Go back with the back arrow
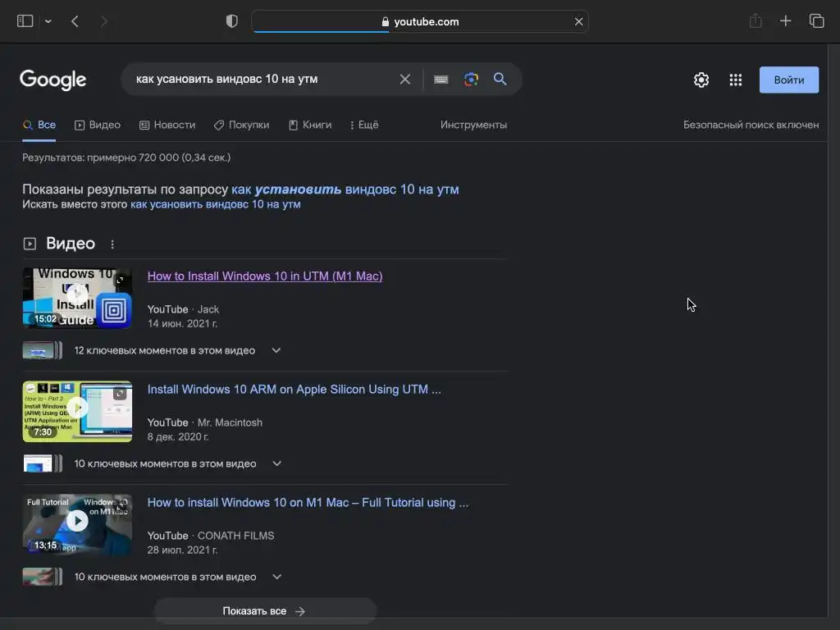This screenshot has height=630, width=840. click(x=75, y=21)
